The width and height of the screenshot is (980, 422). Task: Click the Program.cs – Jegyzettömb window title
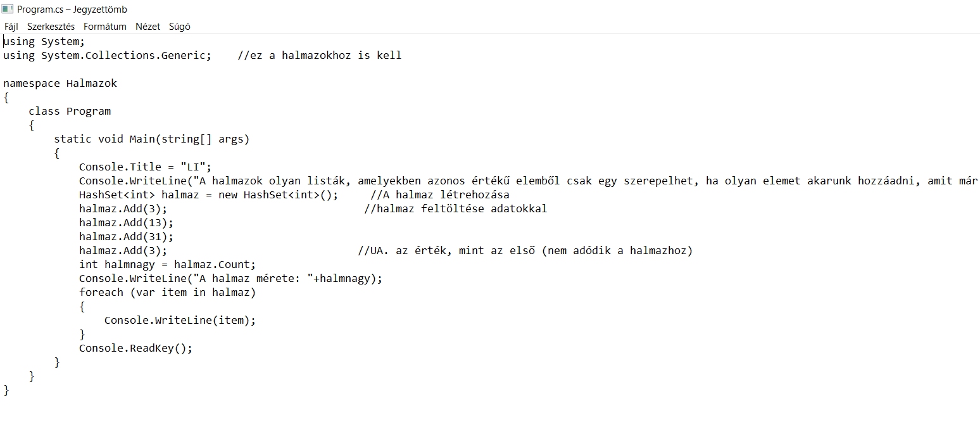tap(72, 10)
